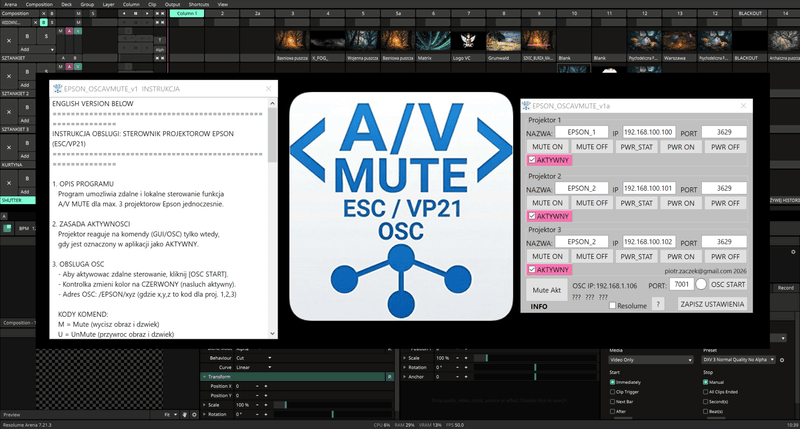This screenshot has width=800, height=429.
Task: Open the Arena menu
Action: click(10, 4)
